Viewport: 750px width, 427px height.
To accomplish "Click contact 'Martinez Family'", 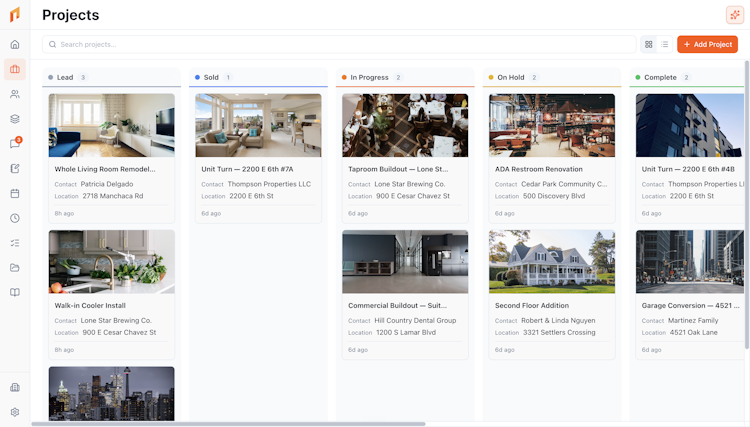I will coord(693,320).
